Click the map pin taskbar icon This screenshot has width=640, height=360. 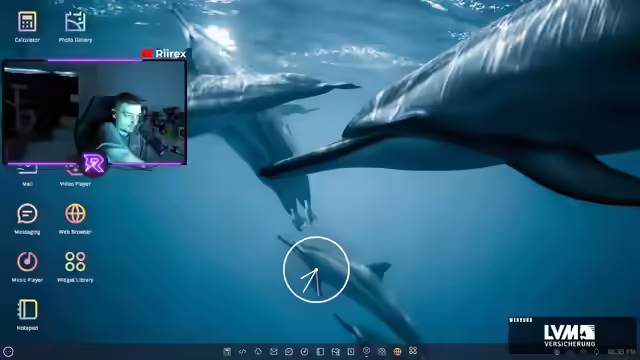click(x=367, y=351)
